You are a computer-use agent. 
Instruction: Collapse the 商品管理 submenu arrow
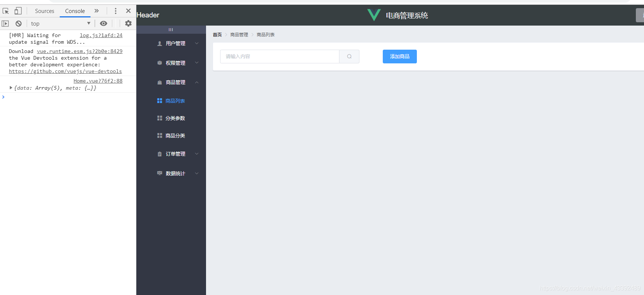point(197,82)
